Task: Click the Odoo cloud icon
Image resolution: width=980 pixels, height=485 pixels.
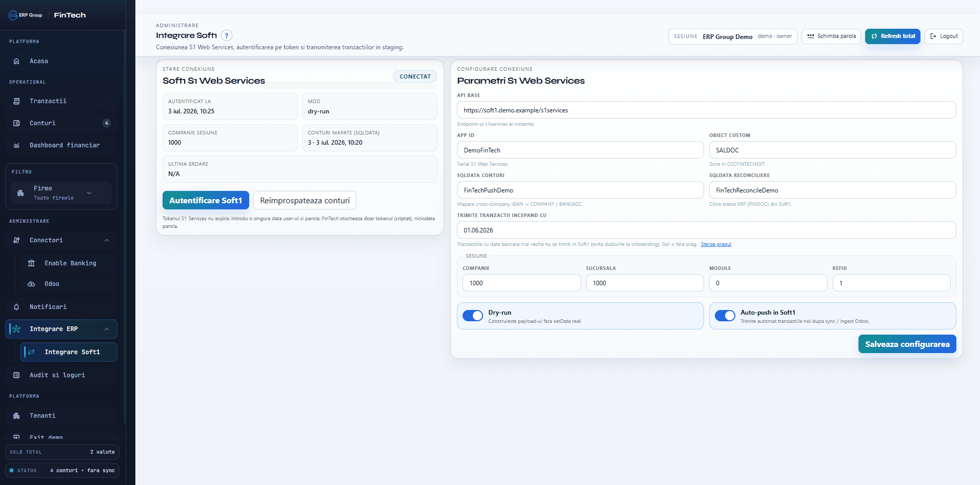Action: click(31, 284)
